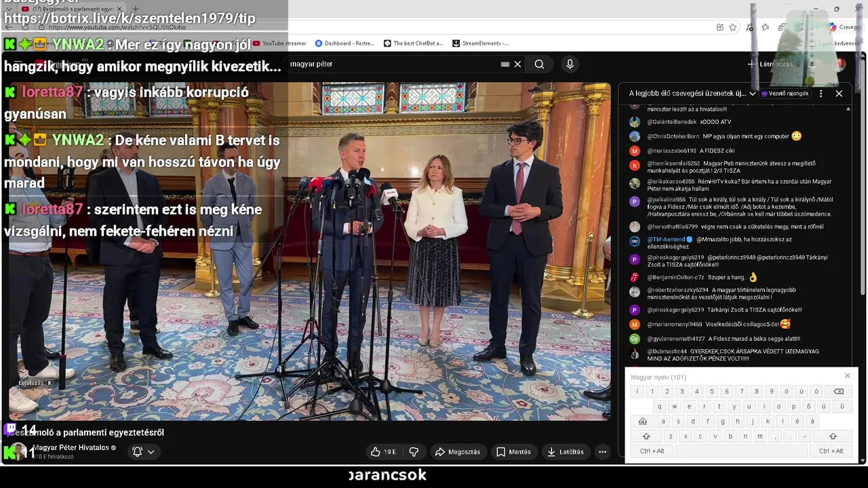Expand the live chat mode dropdown chevron
This screenshot has width=868, height=488.
point(753,94)
